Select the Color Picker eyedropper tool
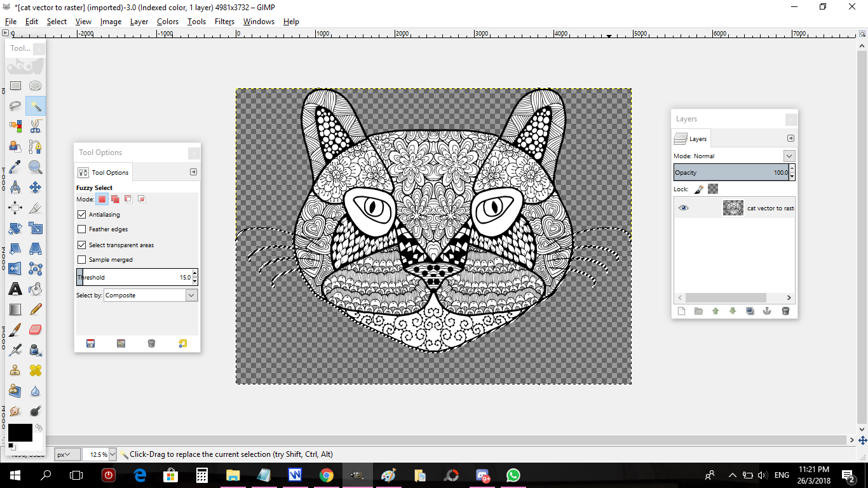The height and width of the screenshot is (488, 868). click(x=15, y=167)
